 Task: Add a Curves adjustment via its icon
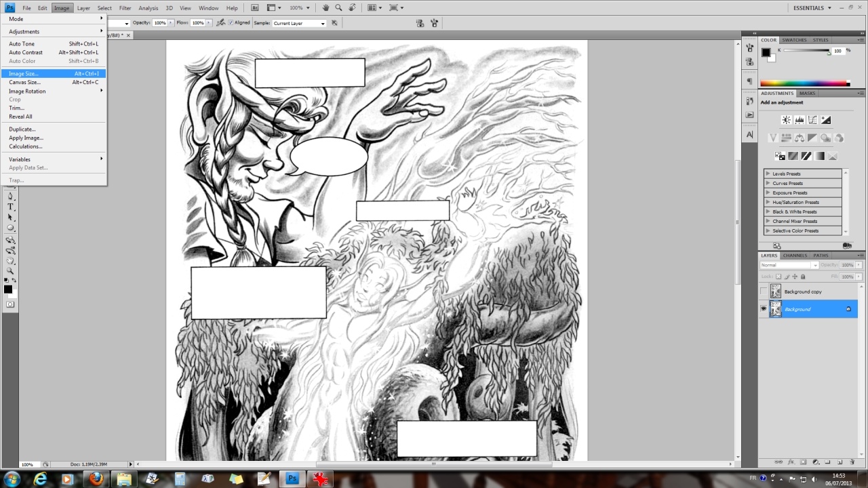812,120
